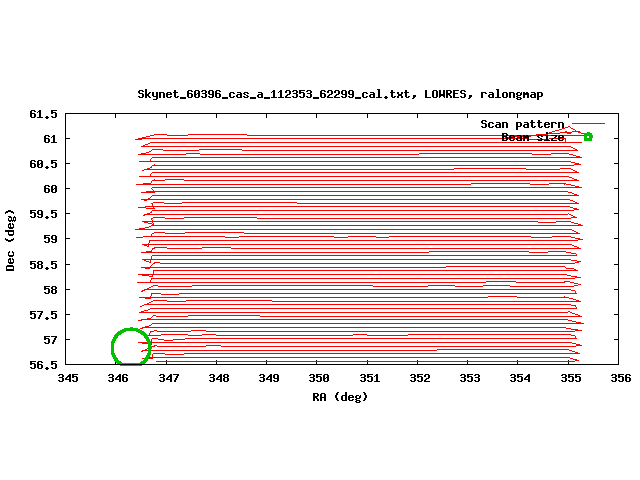Screen dimensions: 640x480
Task: Click the 60 tick label on Dec axis
Action: point(50,189)
